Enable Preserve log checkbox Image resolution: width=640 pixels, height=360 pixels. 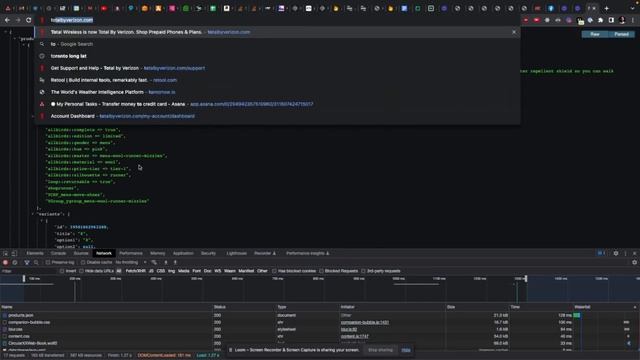[48, 262]
